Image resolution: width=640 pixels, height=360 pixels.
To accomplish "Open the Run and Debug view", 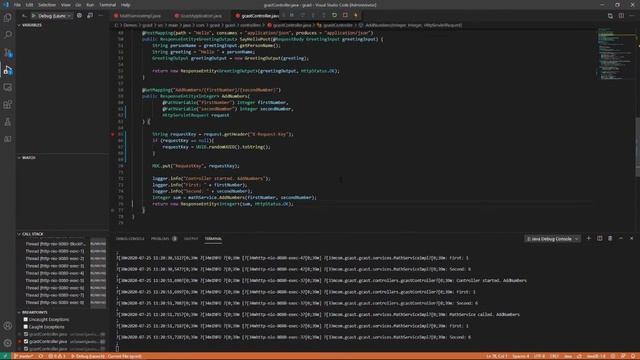I will 8,70.
